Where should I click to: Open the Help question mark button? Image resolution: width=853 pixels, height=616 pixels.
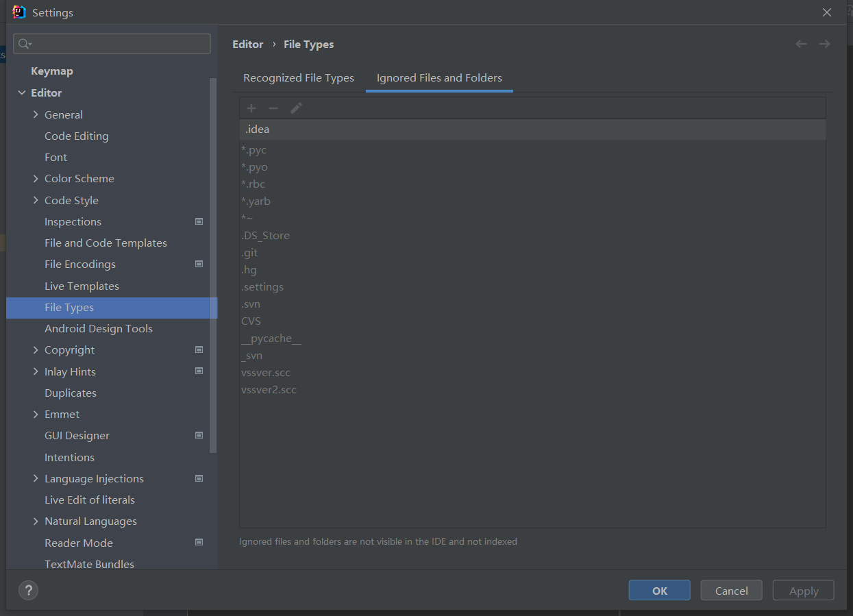pyautogui.click(x=28, y=590)
